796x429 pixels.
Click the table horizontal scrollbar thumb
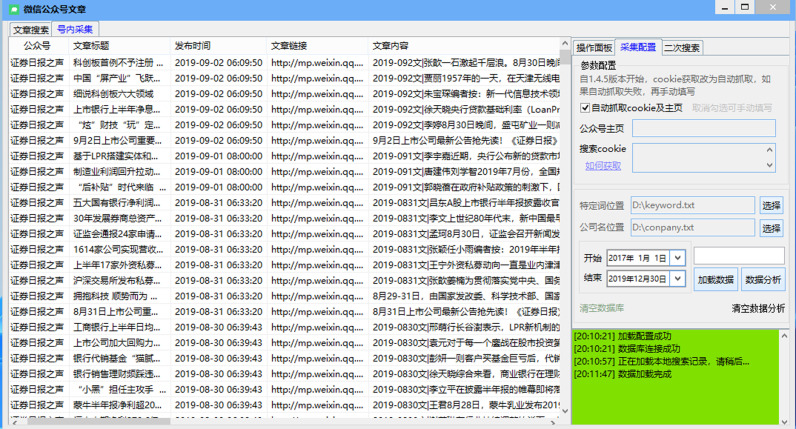[x=99, y=421]
